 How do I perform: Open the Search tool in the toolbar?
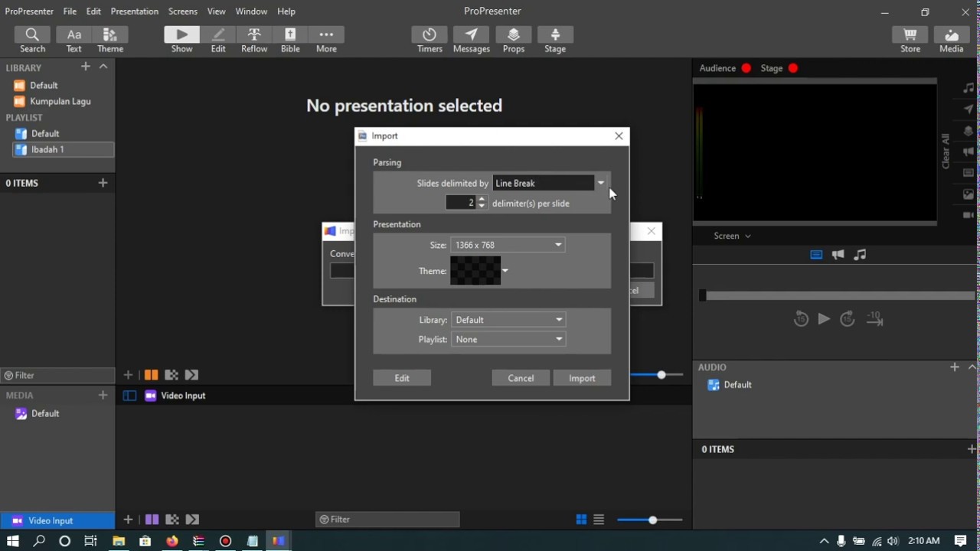click(x=32, y=40)
